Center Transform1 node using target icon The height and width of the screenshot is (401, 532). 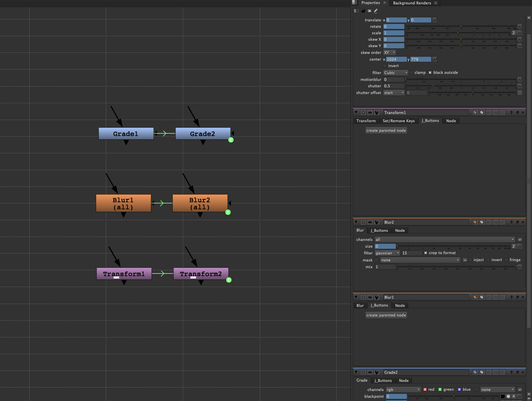pos(363,112)
